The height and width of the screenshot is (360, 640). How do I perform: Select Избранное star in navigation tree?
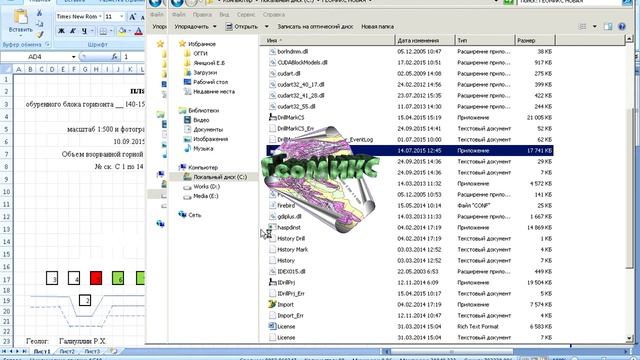[x=182, y=44]
